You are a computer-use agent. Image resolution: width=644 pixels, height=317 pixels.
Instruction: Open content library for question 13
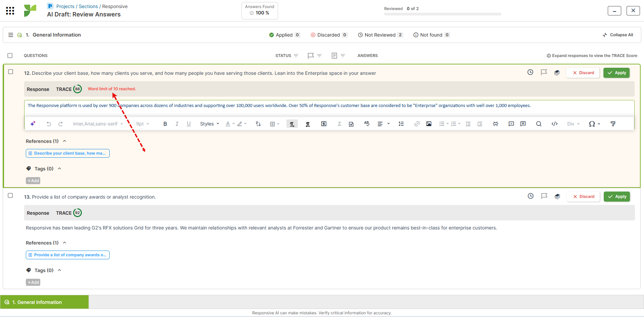557,196
